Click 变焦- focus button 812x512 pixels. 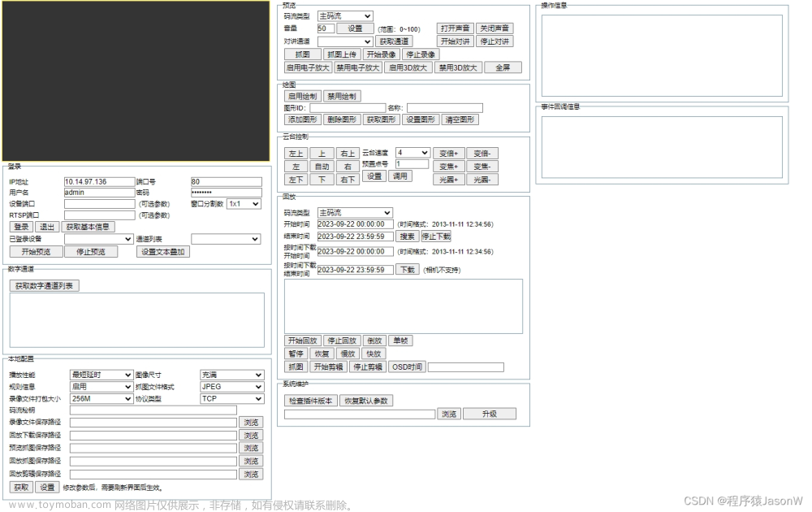(x=482, y=167)
